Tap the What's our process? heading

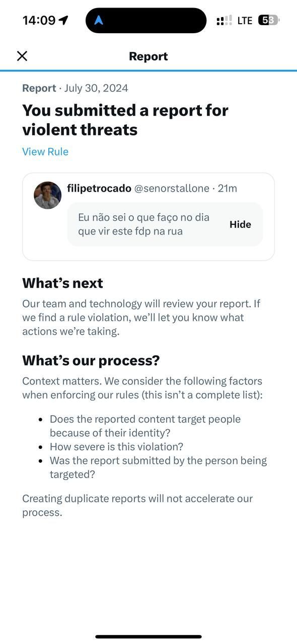(x=91, y=361)
